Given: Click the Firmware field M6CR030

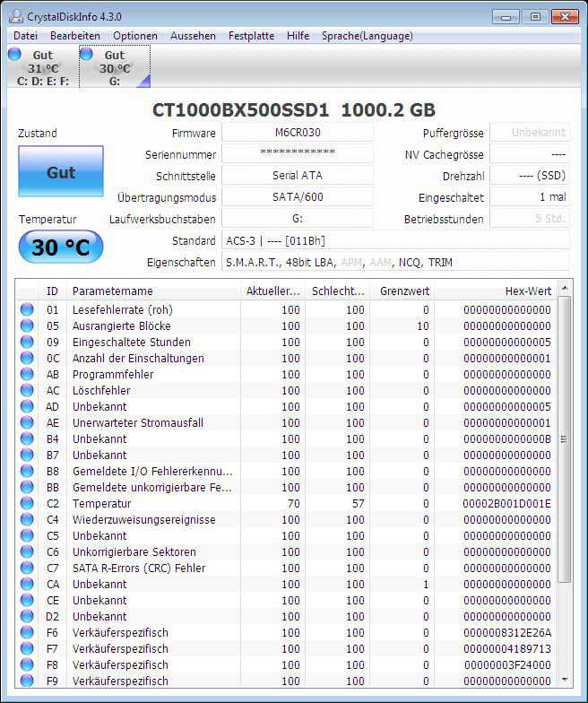Looking at the screenshot, I should (298, 133).
